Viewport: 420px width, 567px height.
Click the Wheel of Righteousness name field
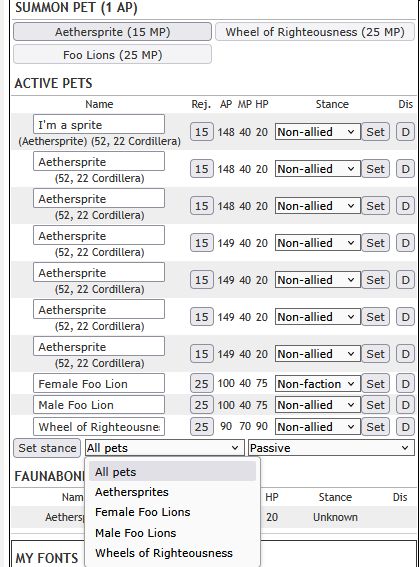99,427
